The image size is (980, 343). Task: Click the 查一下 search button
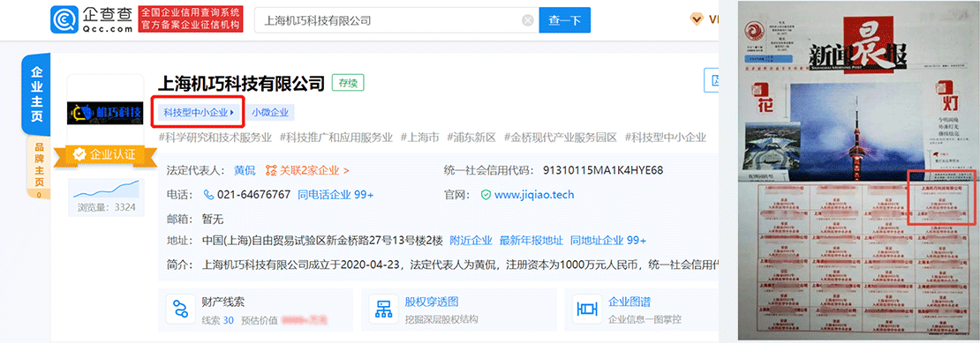click(x=565, y=20)
